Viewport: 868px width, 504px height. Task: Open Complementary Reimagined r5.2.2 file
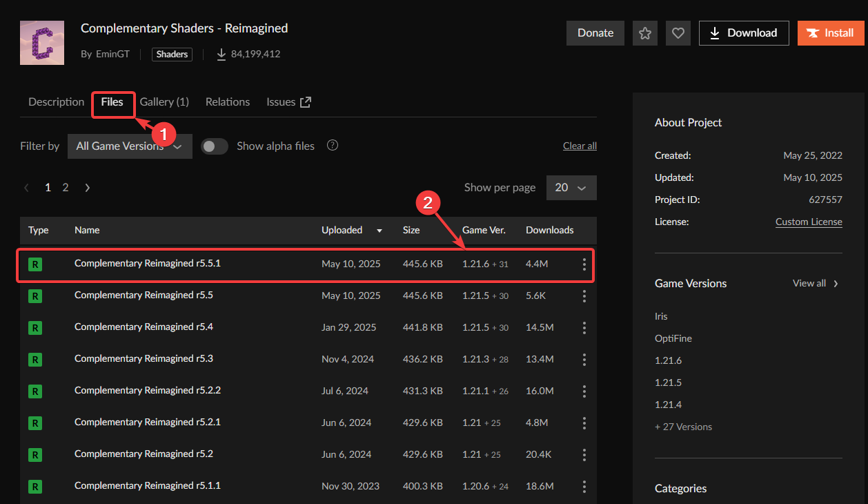pos(148,390)
